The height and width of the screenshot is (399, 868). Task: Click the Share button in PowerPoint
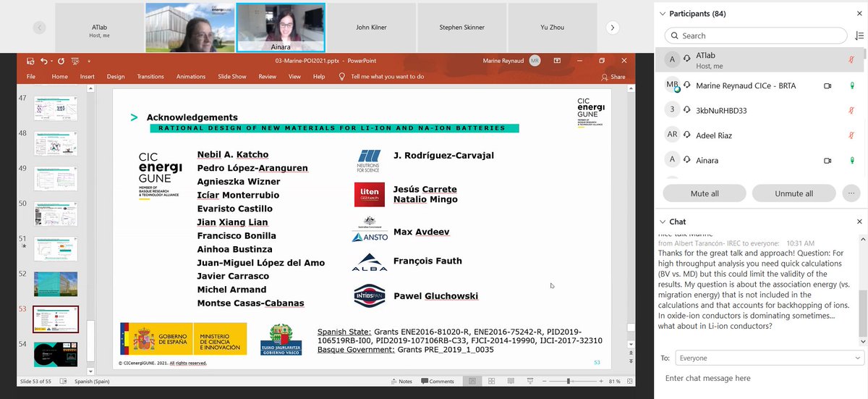[x=613, y=77]
